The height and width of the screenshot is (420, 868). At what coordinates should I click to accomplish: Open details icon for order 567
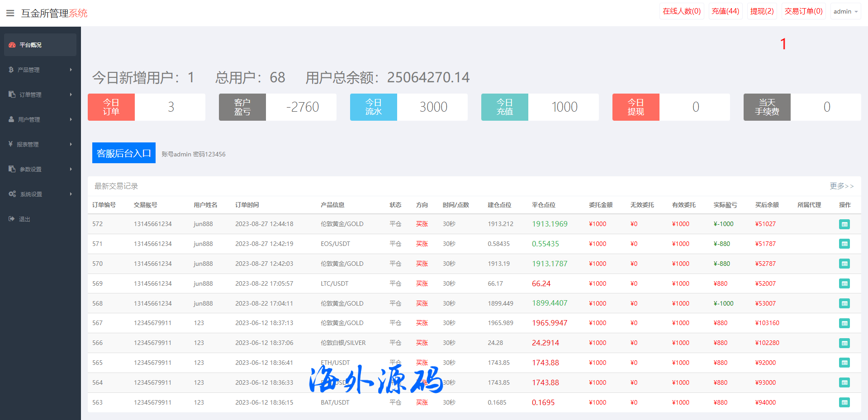(844, 323)
